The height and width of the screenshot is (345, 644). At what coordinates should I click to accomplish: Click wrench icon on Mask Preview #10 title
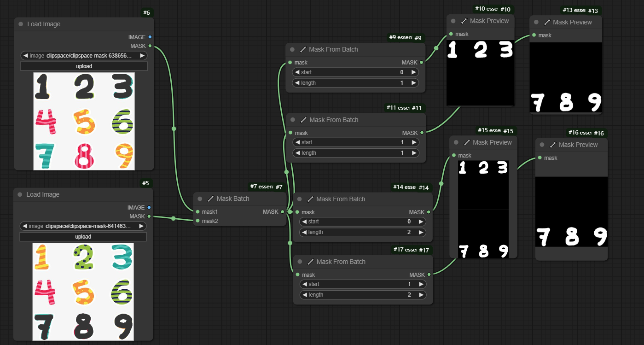pos(464,21)
